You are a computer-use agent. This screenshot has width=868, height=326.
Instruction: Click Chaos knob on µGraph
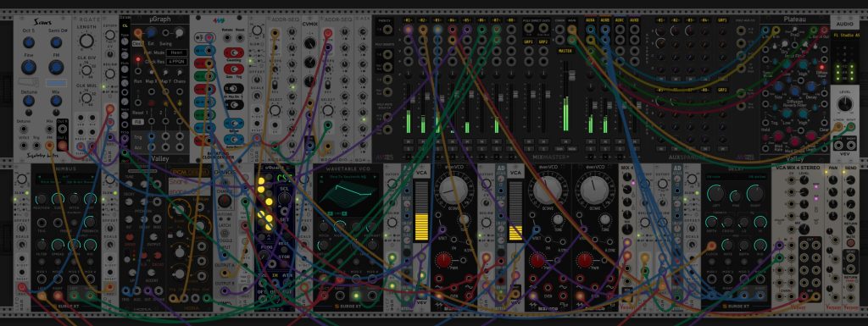point(180,72)
